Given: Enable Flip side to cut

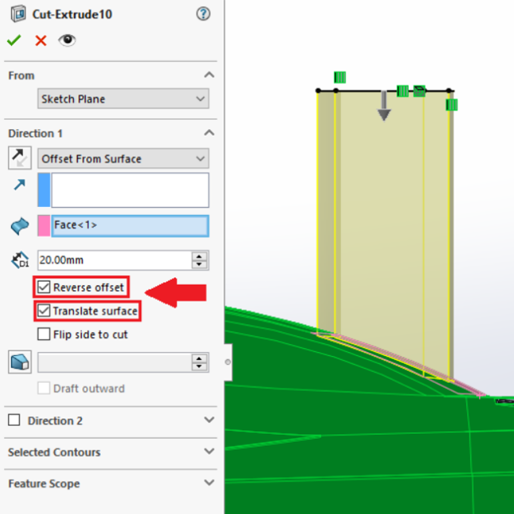Looking at the screenshot, I should pos(44,334).
